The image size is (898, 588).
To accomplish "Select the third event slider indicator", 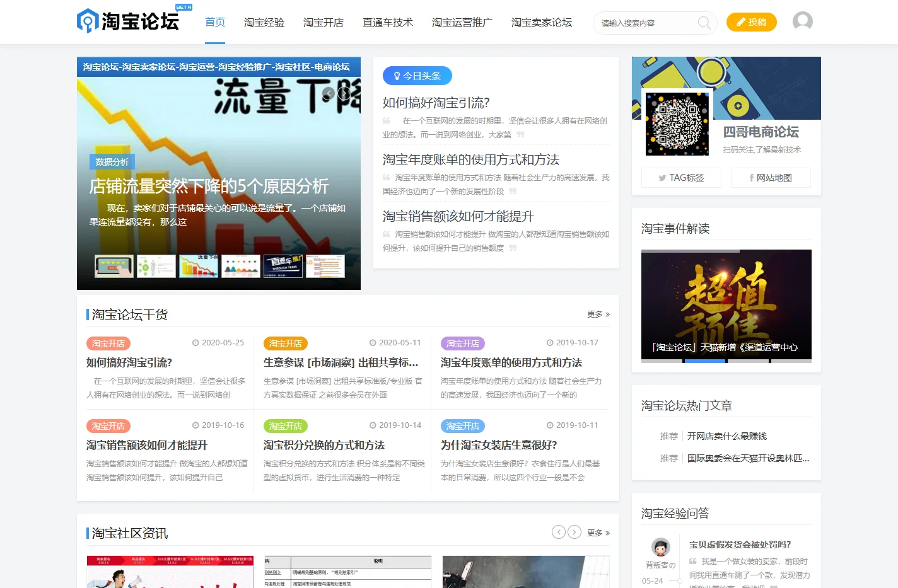I will pyautogui.click(x=748, y=361).
